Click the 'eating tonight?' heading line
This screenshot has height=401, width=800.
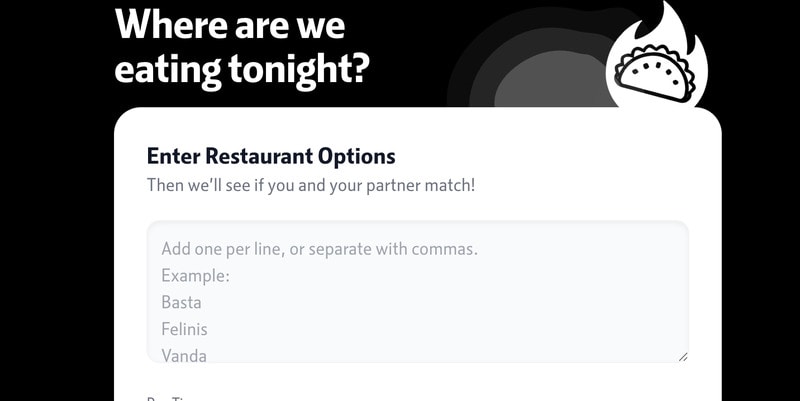click(x=242, y=68)
